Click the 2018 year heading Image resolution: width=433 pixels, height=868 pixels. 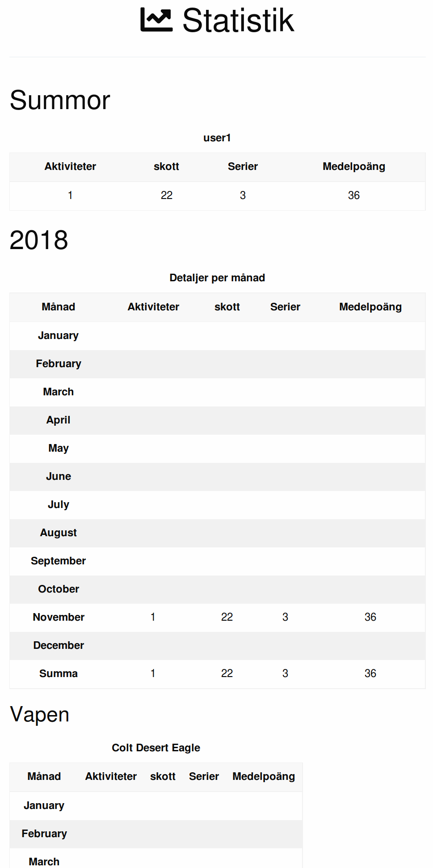[39, 240]
